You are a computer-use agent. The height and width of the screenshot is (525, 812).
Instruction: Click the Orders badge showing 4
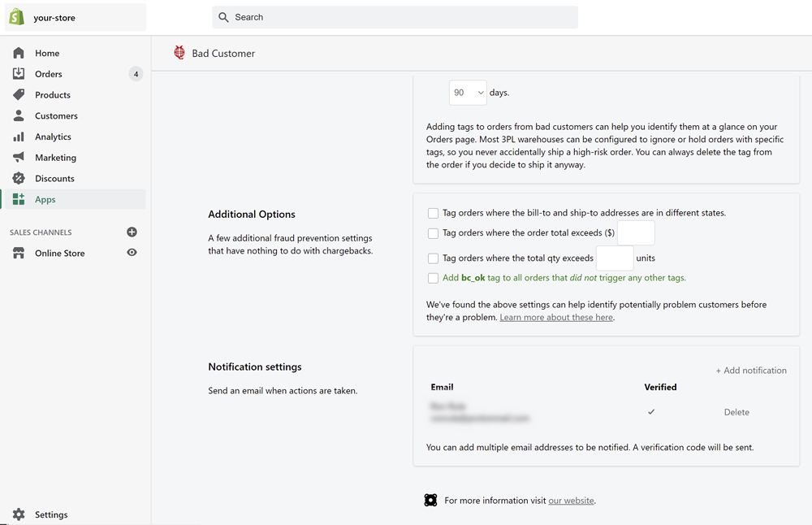tap(136, 74)
